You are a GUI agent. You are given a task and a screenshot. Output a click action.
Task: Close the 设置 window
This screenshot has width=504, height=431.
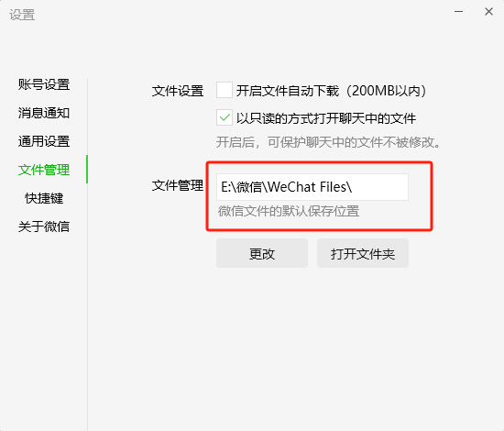point(488,12)
